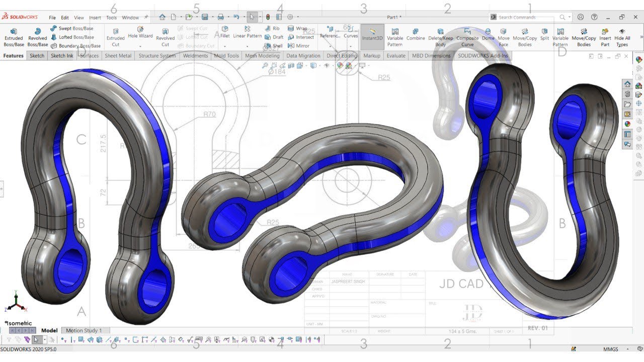Click the Rib feature
Screen dimensions: 644x362
pyautogui.click(x=272, y=29)
